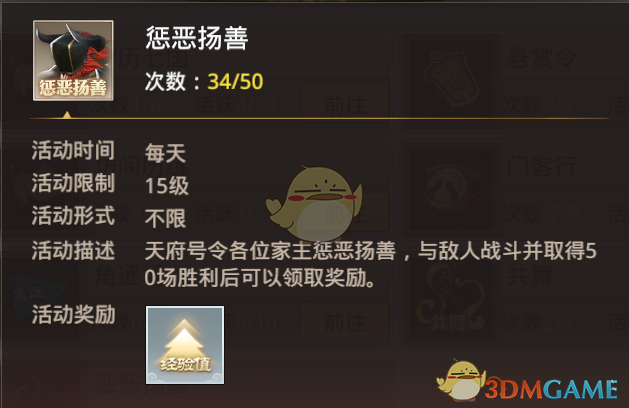
Task: Select the 活动限制 15级 row
Action: 110,185
